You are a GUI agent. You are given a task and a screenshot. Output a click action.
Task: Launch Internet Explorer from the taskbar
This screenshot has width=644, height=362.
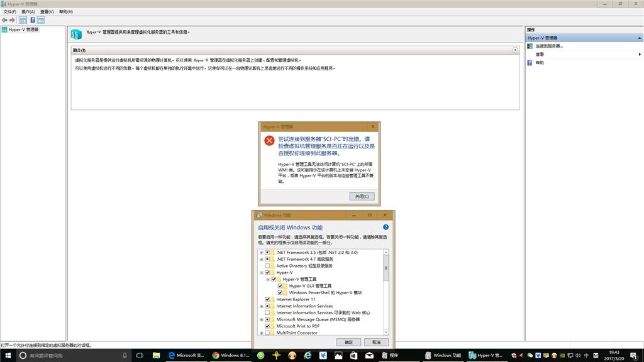[x=308, y=356]
